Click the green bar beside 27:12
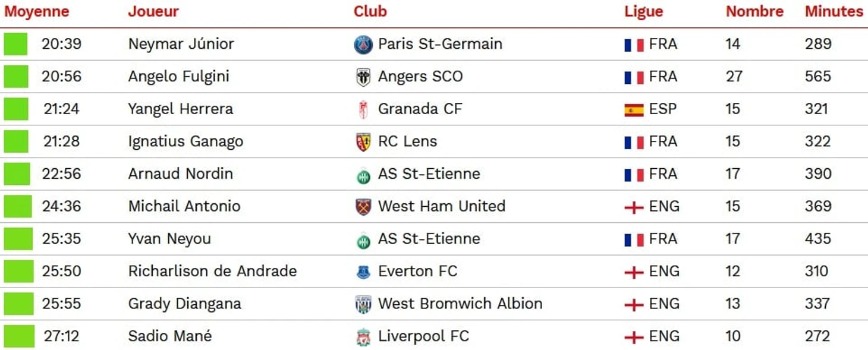The image size is (868, 350). point(19,336)
